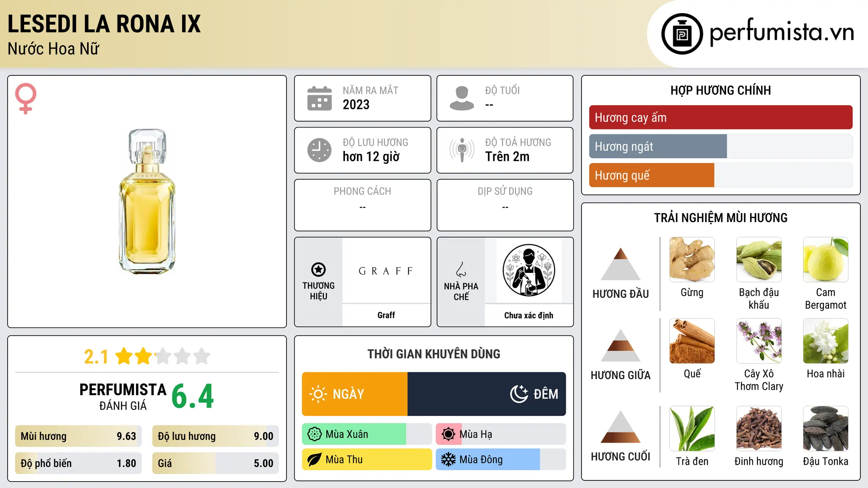Click the moon icon in the Đêm bar
The image size is (868, 488).
point(519,394)
